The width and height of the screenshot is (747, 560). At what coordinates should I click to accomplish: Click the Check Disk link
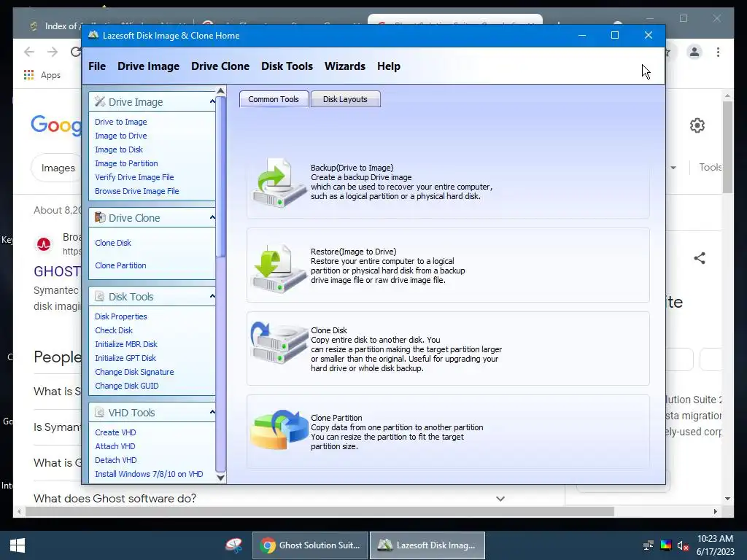(x=114, y=330)
